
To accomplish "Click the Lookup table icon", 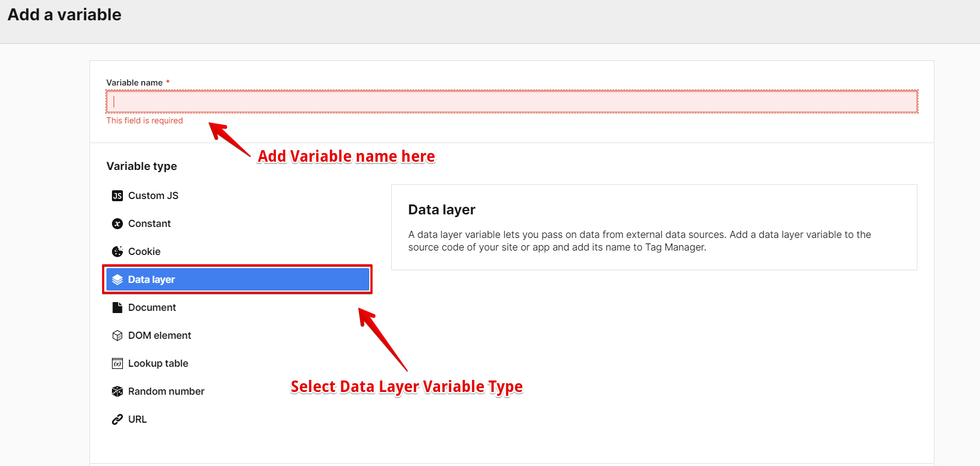I will [x=117, y=363].
